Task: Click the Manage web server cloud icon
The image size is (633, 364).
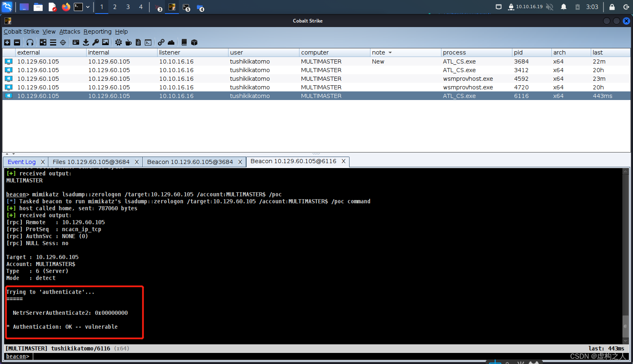Action: 171,42
